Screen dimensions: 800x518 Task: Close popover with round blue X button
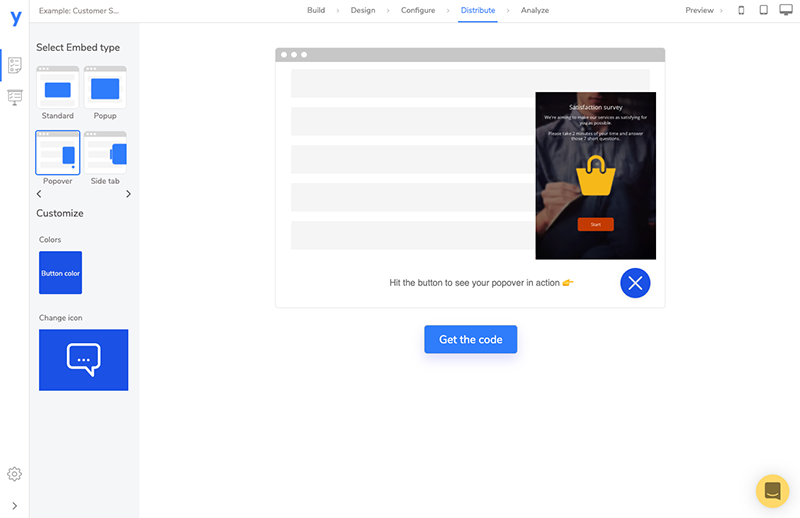point(635,283)
